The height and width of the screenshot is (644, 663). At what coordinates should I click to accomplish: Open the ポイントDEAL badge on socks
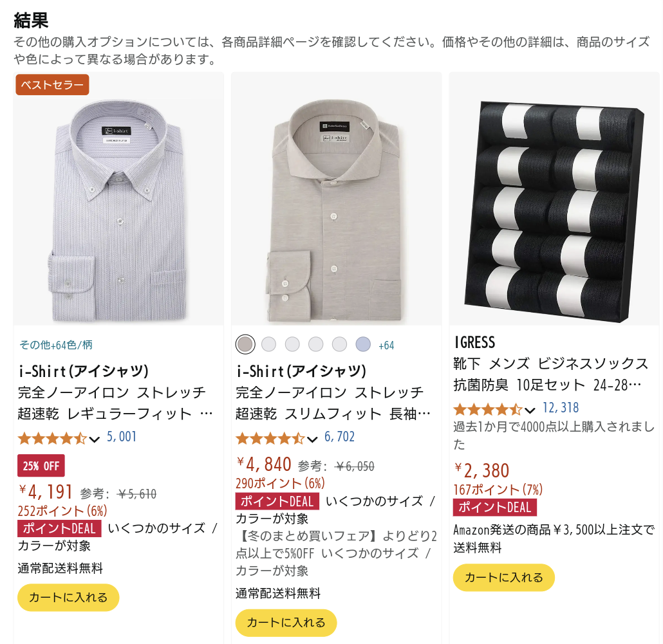coord(494,508)
